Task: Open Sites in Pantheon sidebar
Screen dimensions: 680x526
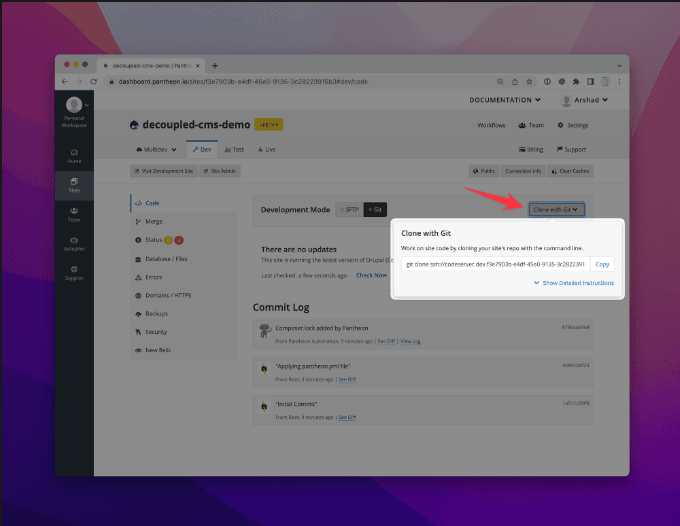Action: (x=74, y=185)
